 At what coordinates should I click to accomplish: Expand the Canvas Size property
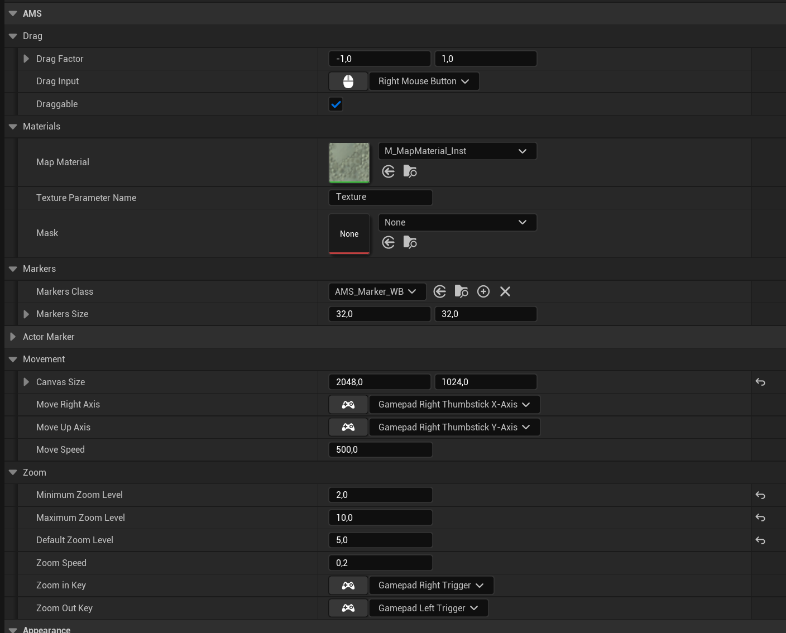[26, 382]
